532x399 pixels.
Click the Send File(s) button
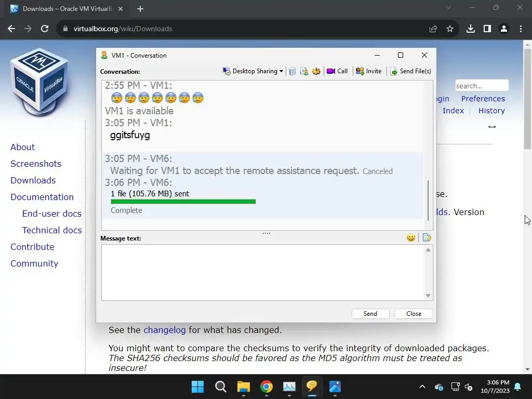[x=410, y=71]
